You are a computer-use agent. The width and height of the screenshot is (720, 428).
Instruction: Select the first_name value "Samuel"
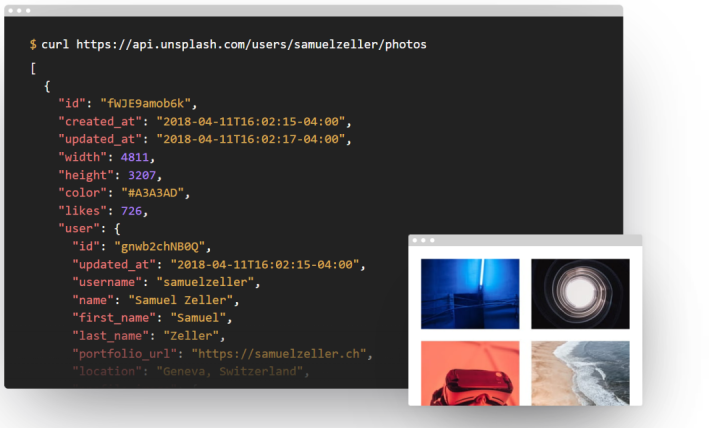coord(198,318)
